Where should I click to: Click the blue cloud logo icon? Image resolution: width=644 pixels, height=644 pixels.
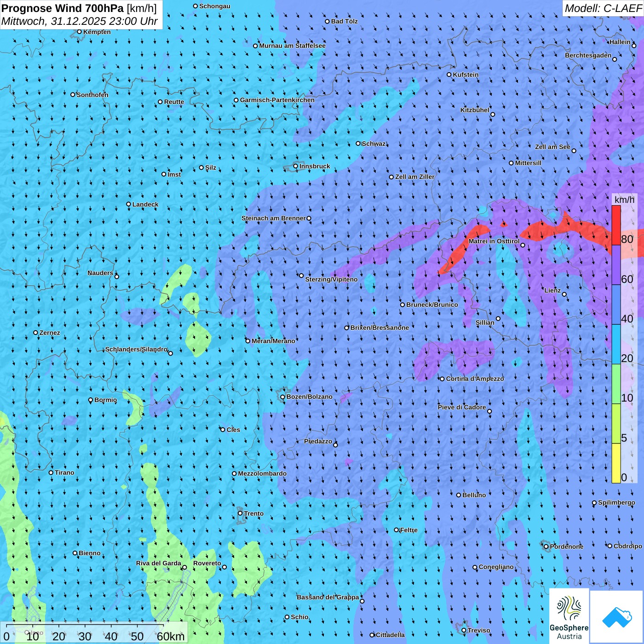(617, 617)
